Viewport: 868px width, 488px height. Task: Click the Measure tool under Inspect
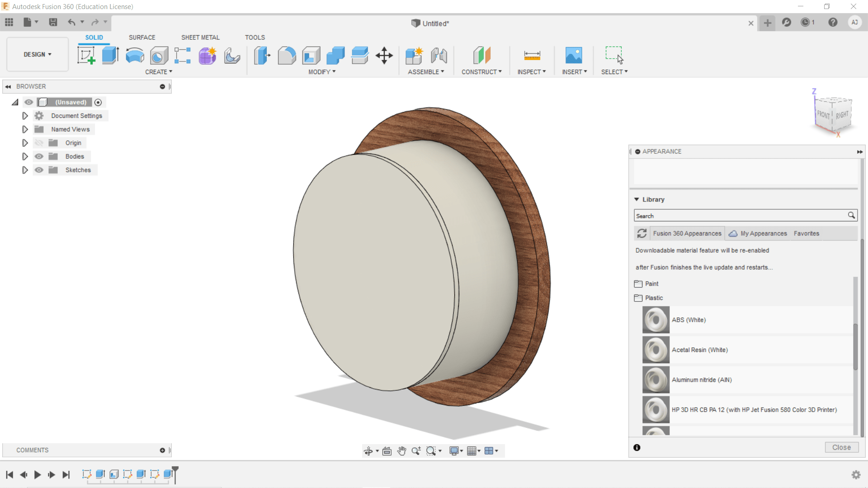click(x=532, y=56)
